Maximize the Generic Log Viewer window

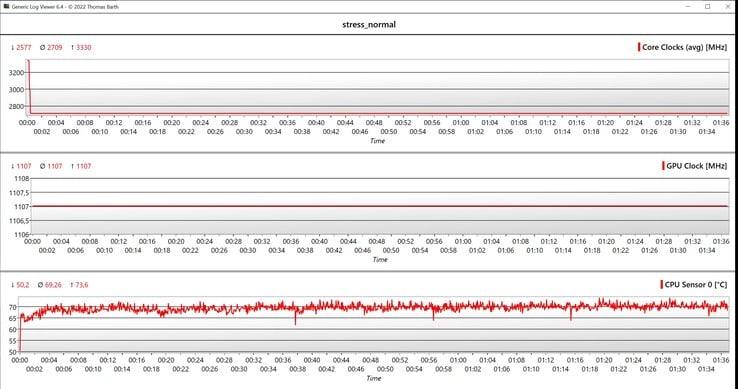707,7
